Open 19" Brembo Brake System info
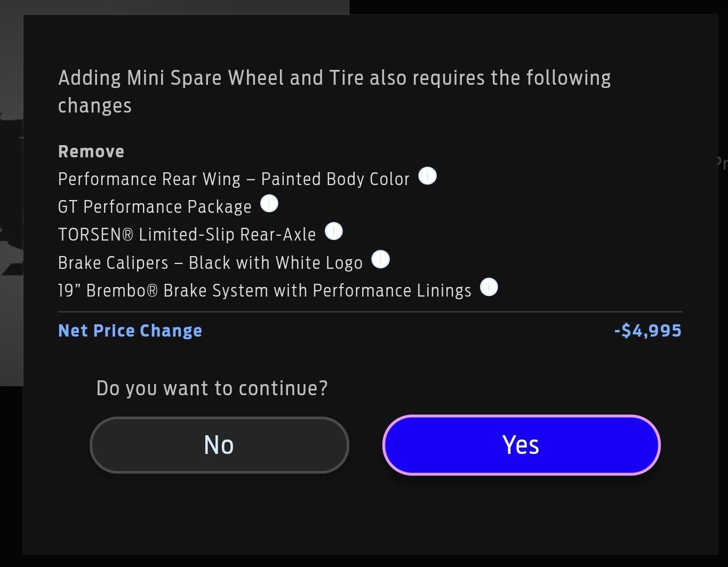The image size is (728, 567). click(489, 288)
